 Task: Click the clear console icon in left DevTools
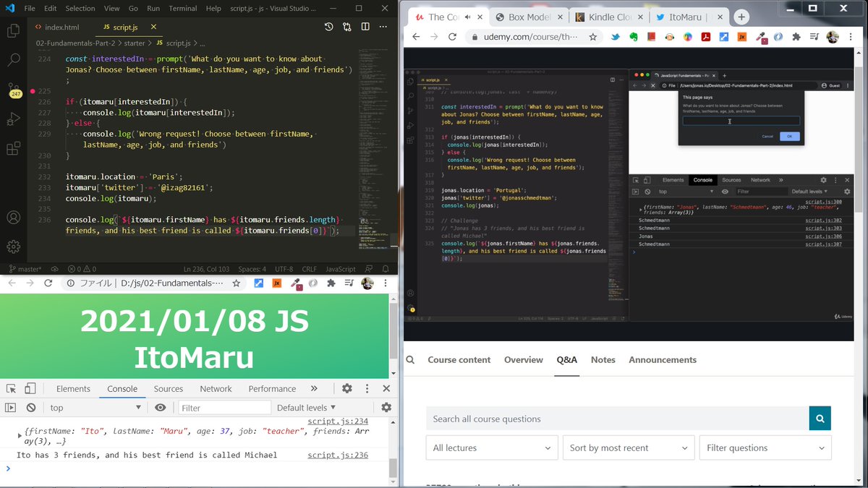tap(31, 408)
